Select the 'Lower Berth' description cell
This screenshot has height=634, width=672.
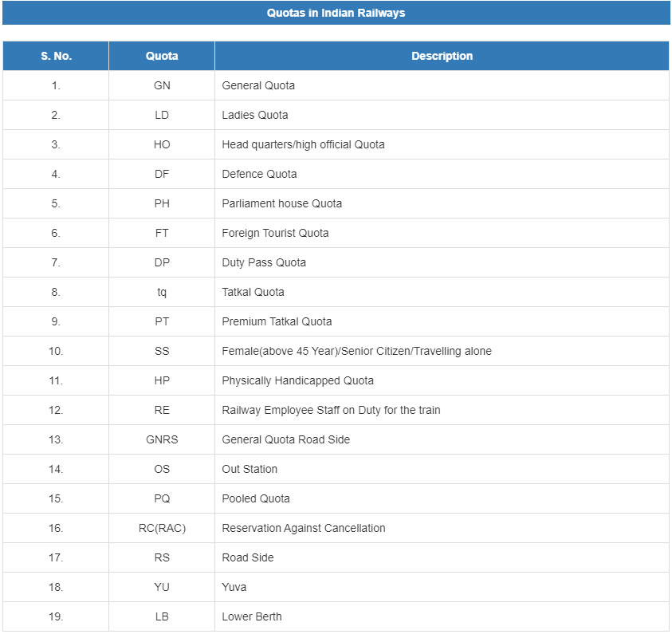click(252, 616)
